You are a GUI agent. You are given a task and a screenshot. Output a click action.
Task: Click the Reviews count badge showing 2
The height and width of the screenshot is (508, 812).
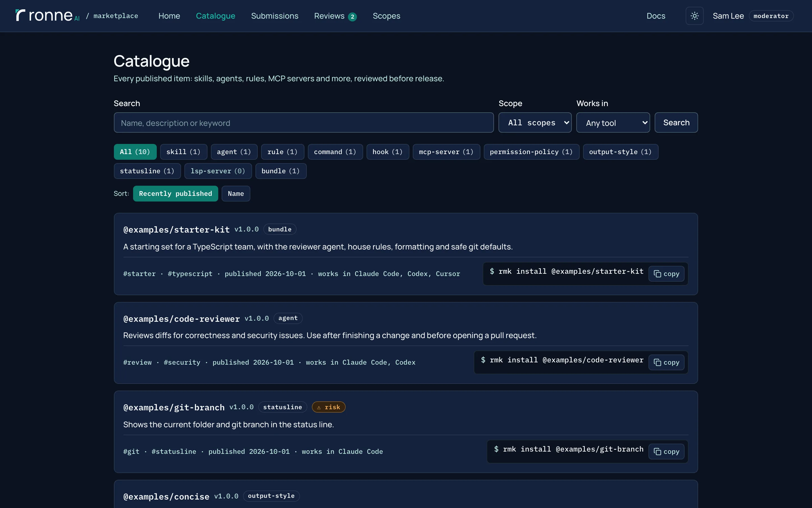pyautogui.click(x=352, y=16)
